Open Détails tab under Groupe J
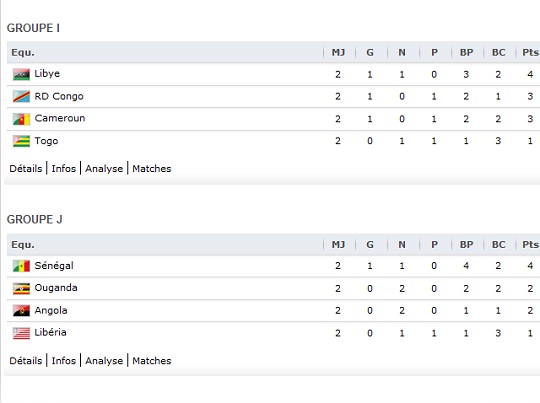This screenshot has width=540, height=403. pyautogui.click(x=26, y=361)
